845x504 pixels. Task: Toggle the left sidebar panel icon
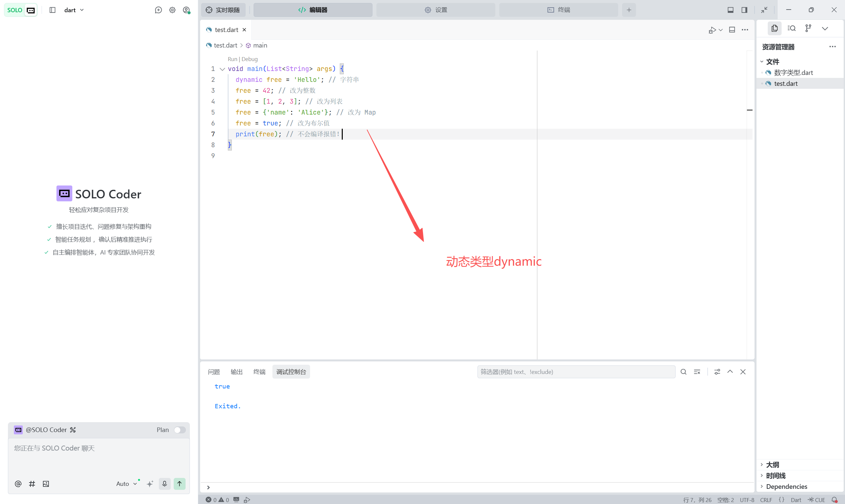tap(52, 10)
